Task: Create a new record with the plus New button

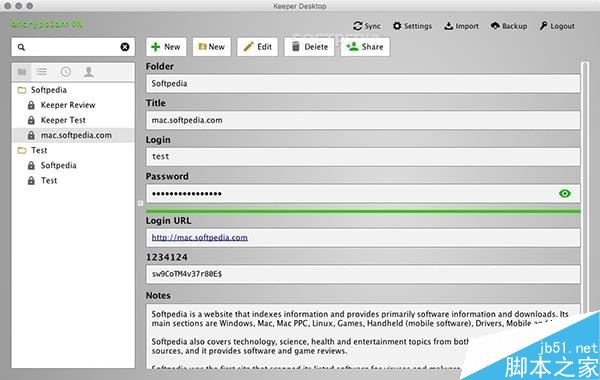Action: pyautogui.click(x=166, y=47)
